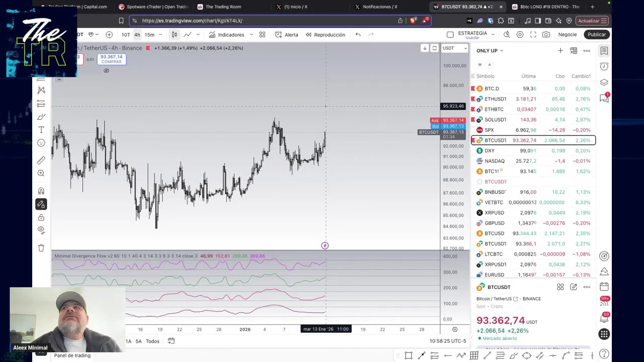This screenshot has height=362, width=644.
Task: Toggle indicator values visibility eye
Action: tap(106, 71)
